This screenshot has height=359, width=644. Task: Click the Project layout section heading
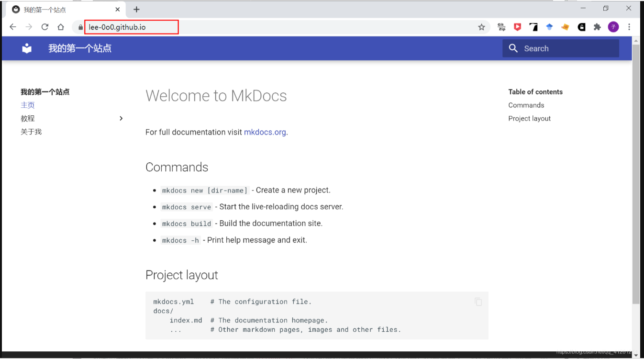[x=182, y=275]
